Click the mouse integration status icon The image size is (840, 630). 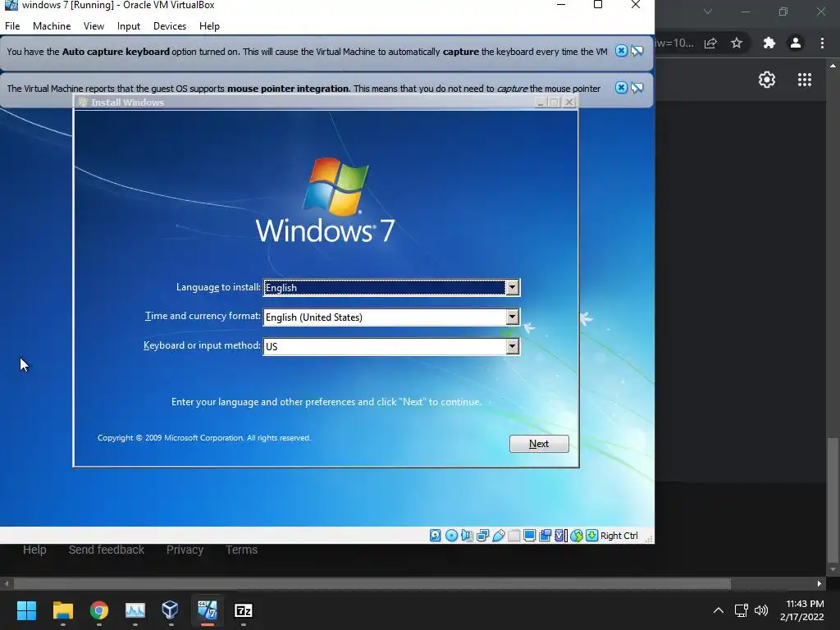click(577, 535)
